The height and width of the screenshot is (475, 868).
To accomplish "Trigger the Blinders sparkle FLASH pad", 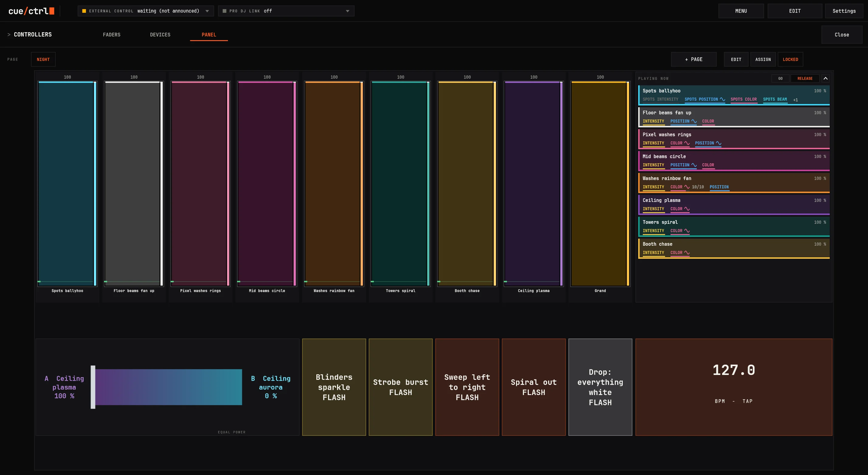I will coord(334,387).
